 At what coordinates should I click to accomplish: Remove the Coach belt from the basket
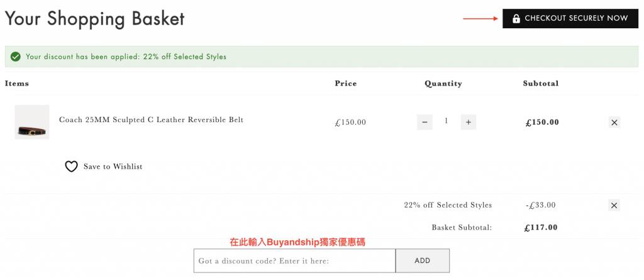[614, 122]
